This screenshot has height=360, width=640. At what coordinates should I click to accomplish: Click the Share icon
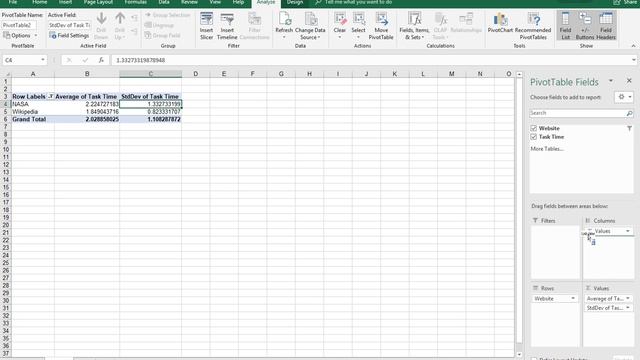coord(625,2)
